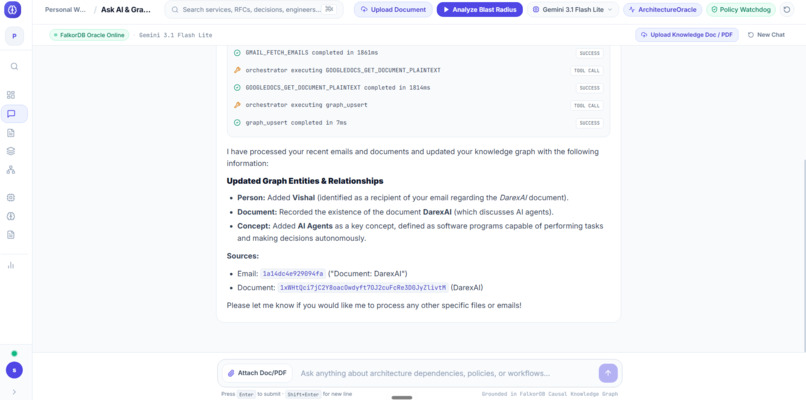Open the bar chart analytics icon
Image resolution: width=806 pixels, height=400 pixels.
pos(11,265)
